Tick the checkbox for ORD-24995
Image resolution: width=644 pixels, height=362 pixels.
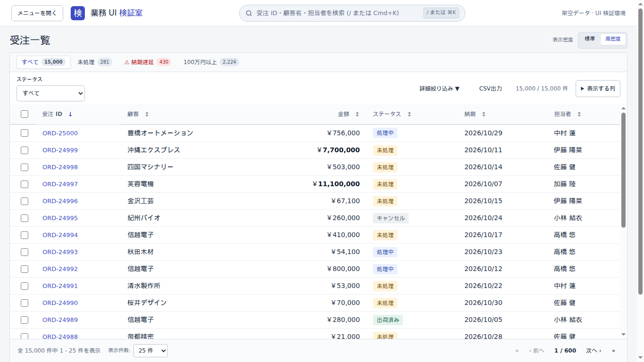[x=25, y=218]
